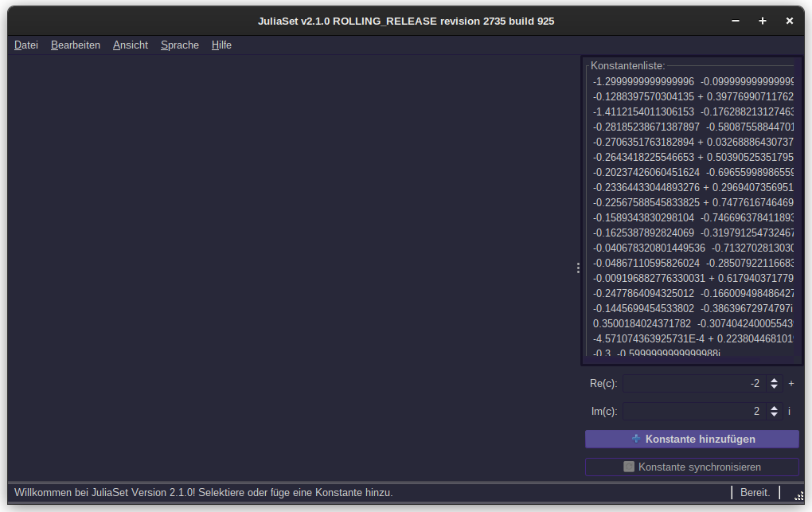Decrease Re(c) with the down stepper arrow
Viewport: 812px width, 512px height.
point(773,387)
